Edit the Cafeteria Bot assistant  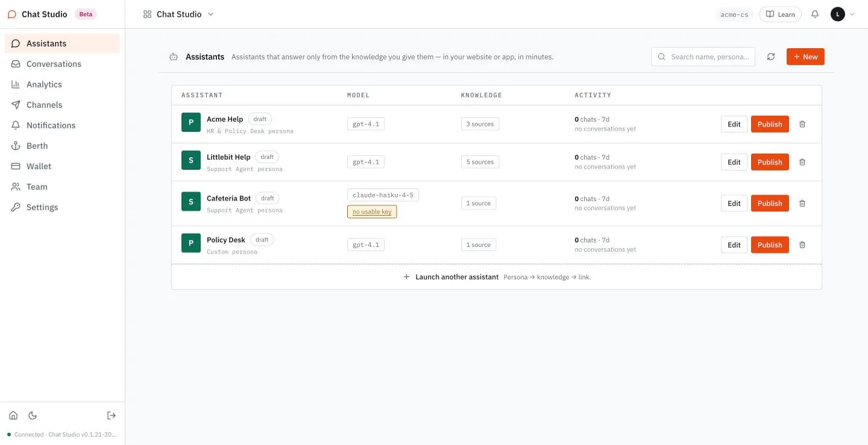[734, 204]
